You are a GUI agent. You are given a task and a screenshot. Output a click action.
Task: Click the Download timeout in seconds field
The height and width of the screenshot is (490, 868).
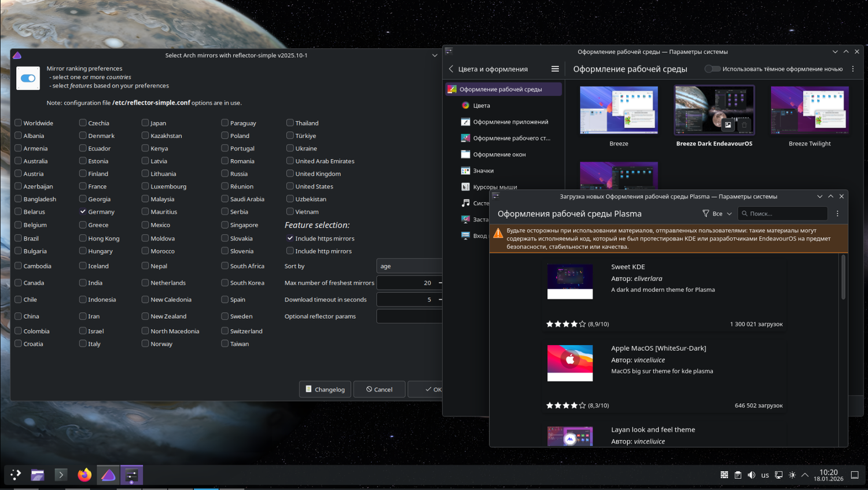pos(409,300)
